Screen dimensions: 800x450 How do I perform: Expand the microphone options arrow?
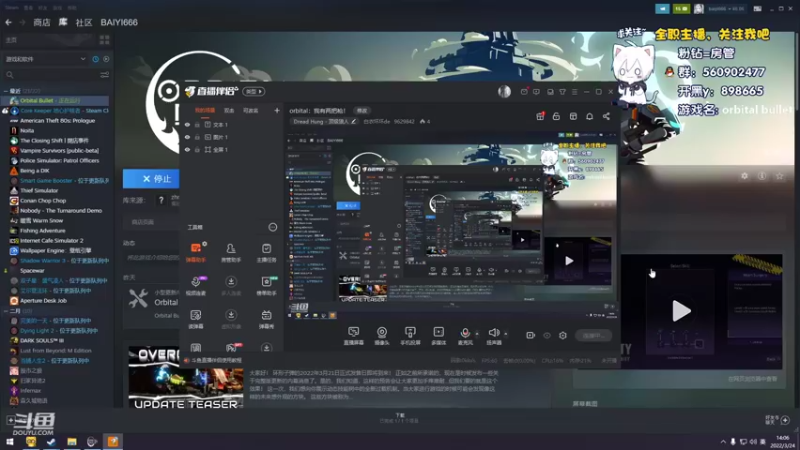[x=477, y=334]
